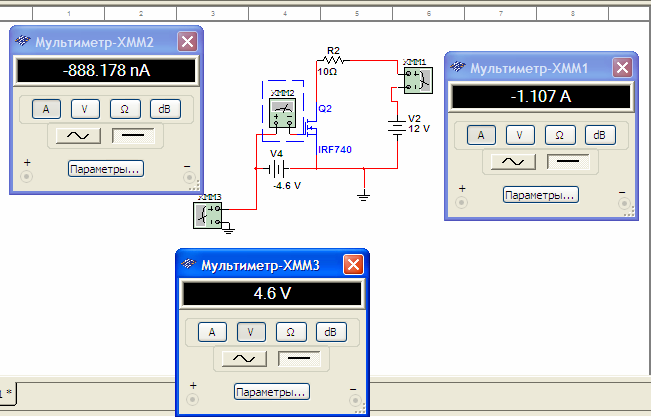The image size is (651, 417).
Task: Click the Multimeter-XMM3 title bar icon
Action: pos(189,264)
